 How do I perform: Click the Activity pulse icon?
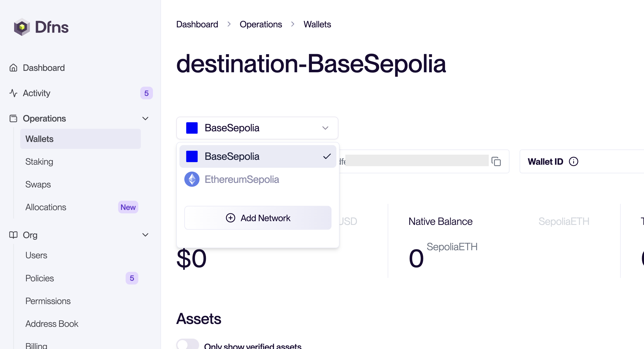coord(13,93)
